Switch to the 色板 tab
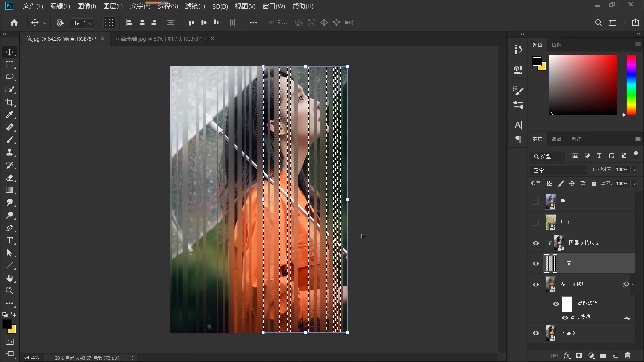 pyautogui.click(x=556, y=45)
